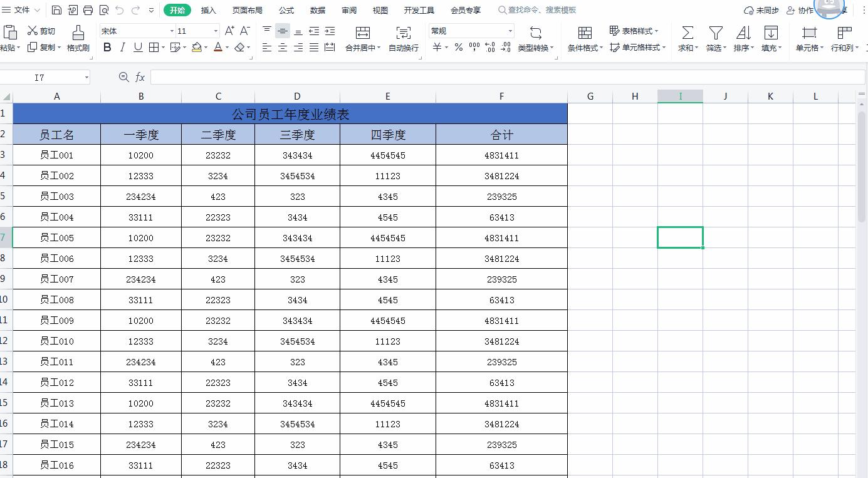
Task: Switch to the Insert (插入) tab
Action: pyautogui.click(x=209, y=10)
